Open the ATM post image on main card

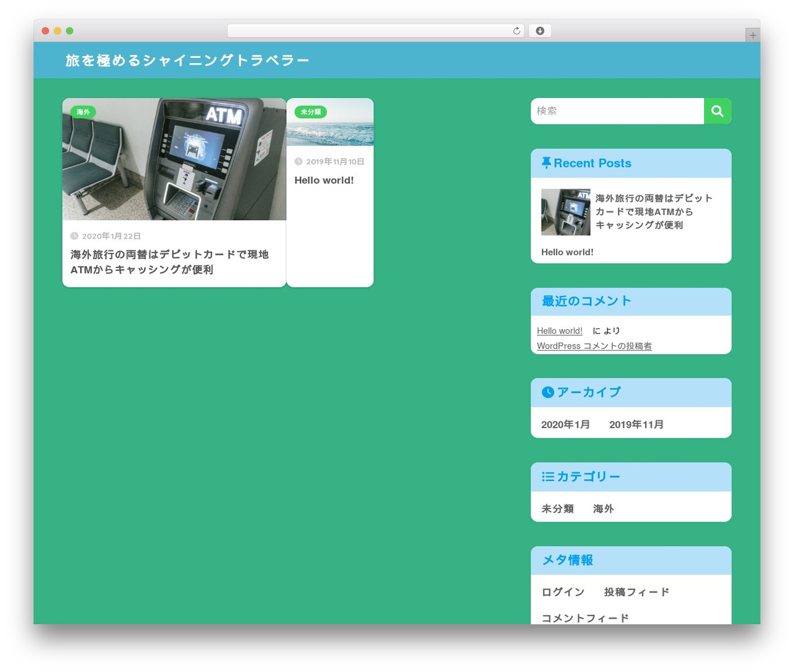tap(174, 159)
